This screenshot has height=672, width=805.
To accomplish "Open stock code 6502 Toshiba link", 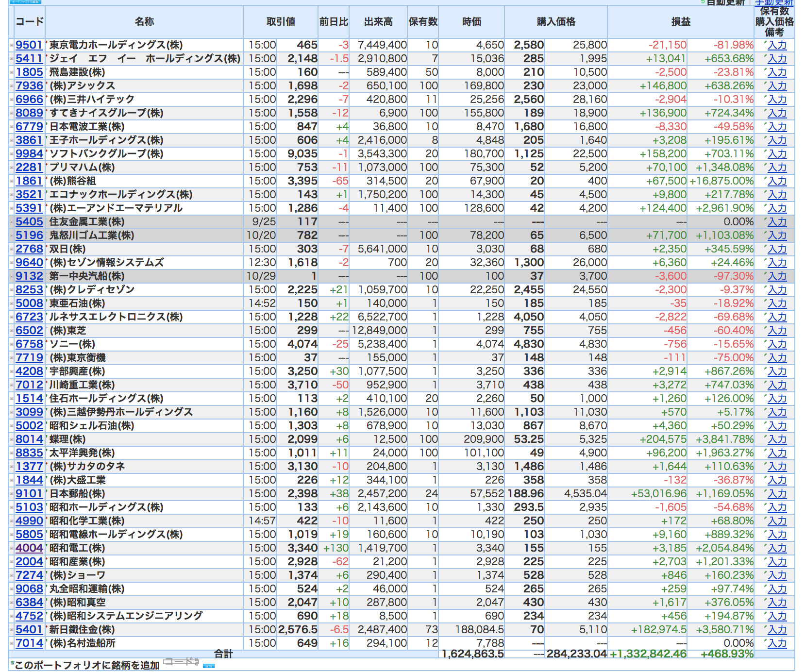I will [29, 331].
